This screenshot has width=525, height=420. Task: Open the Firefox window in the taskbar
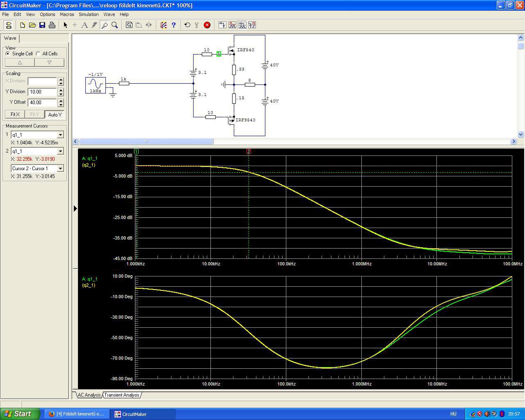coord(76,414)
